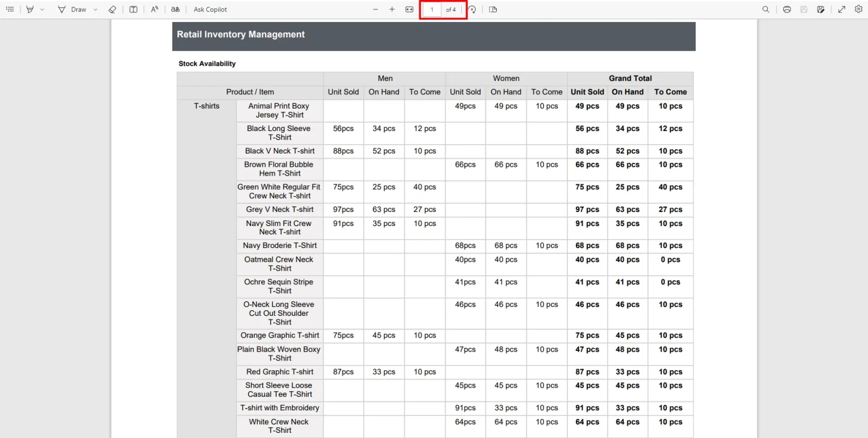The image size is (868, 438).
Task: Open the page organization view
Action: tap(492, 9)
